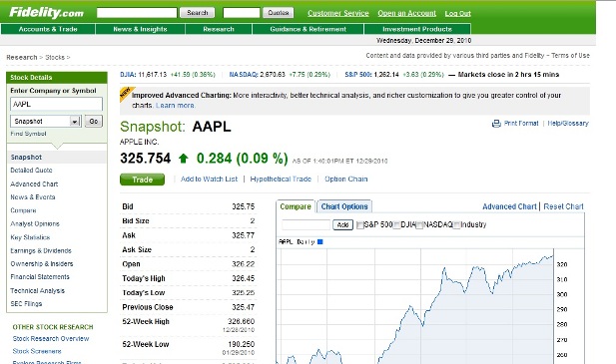Open the Guidance & Retirement menu

click(308, 29)
